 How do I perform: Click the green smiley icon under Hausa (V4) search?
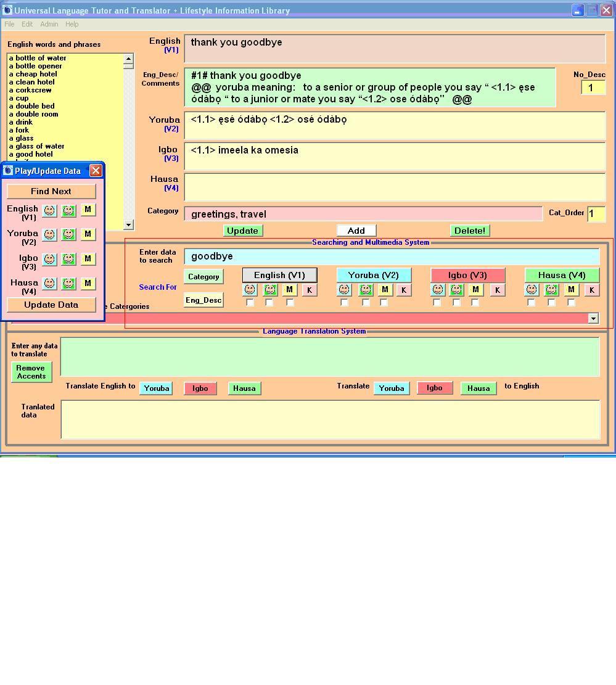(x=551, y=290)
